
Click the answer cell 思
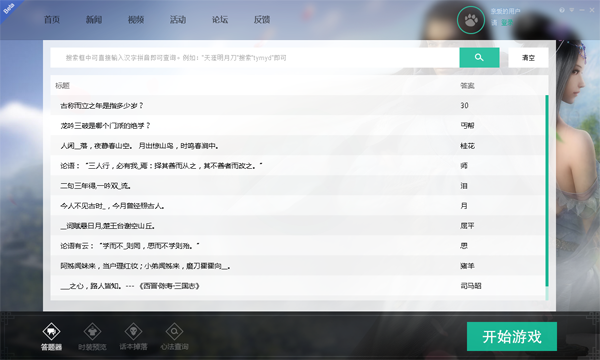tap(464, 246)
